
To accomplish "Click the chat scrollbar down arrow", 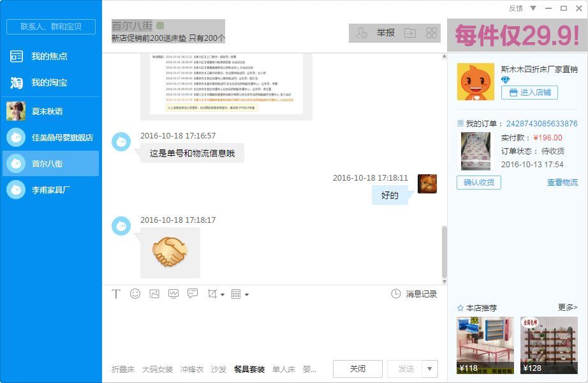I will (x=445, y=282).
